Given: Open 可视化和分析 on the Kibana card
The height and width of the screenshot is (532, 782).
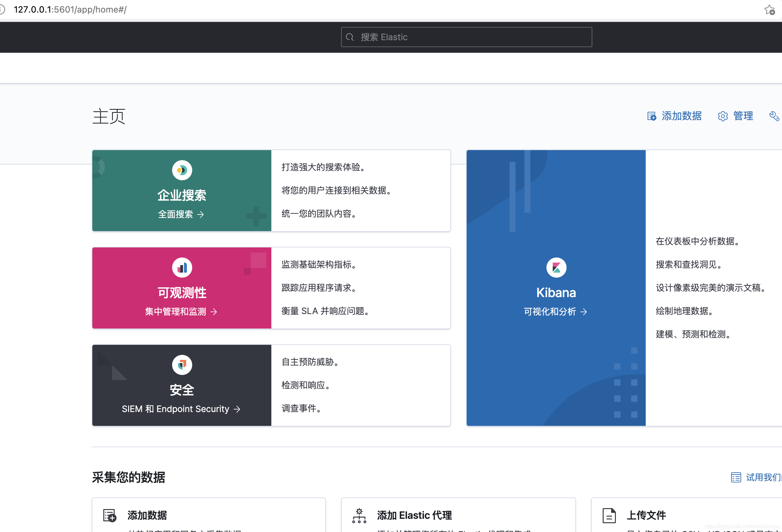Looking at the screenshot, I should [x=555, y=312].
